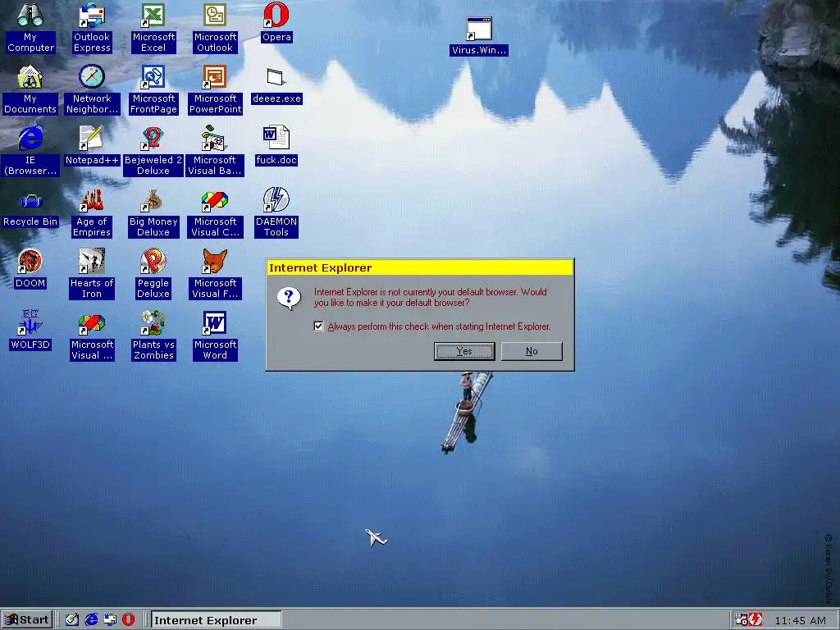This screenshot has height=630, width=840.
Task: Launch Internet Explorer from Quick Launch
Action: click(91, 620)
